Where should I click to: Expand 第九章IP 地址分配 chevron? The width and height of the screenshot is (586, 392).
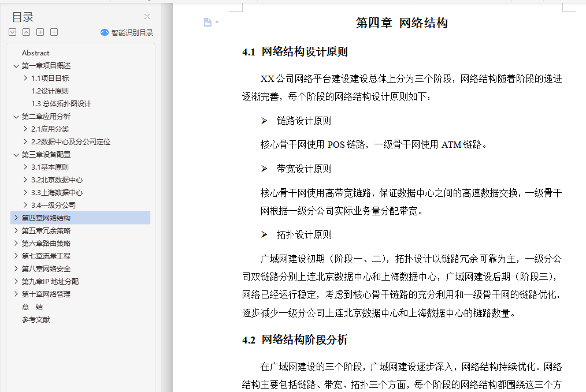16,281
